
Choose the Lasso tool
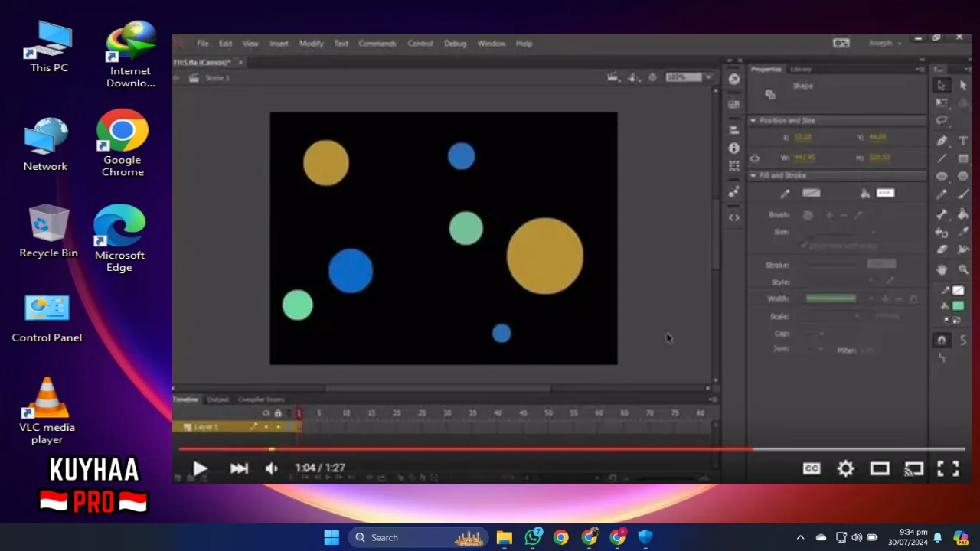click(x=942, y=120)
